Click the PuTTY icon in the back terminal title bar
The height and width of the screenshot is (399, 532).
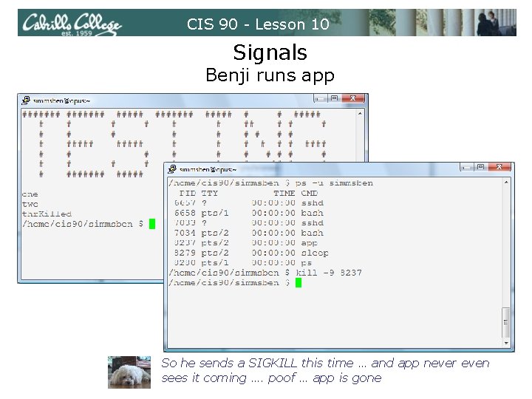(26, 100)
